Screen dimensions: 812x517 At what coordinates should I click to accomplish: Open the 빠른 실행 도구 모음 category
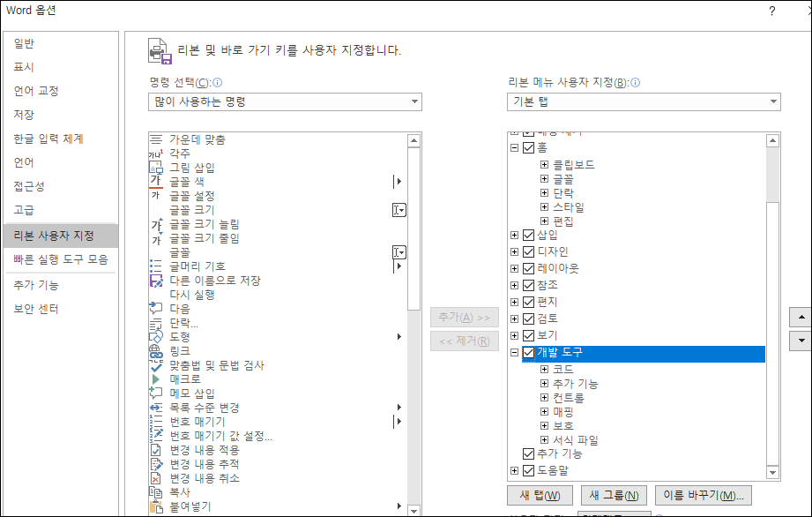click(x=61, y=259)
